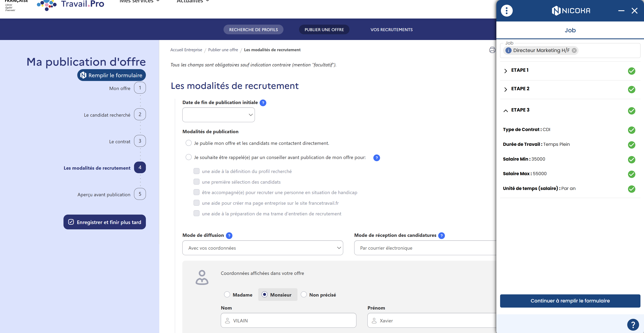The width and height of the screenshot is (644, 333).
Task: Click the print page icon
Action: [492, 50]
